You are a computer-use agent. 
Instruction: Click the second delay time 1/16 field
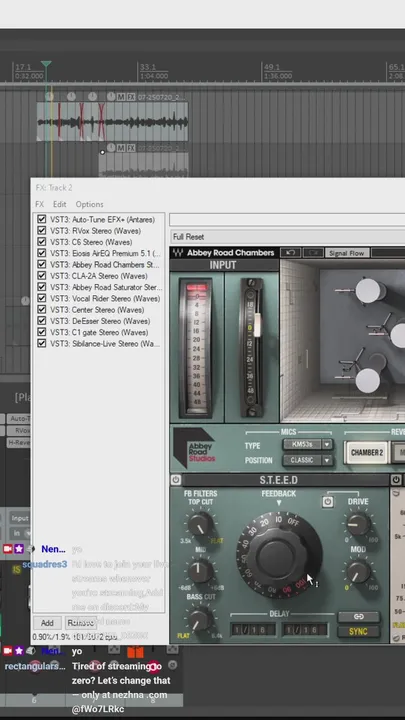pyautogui.click(x=305, y=630)
